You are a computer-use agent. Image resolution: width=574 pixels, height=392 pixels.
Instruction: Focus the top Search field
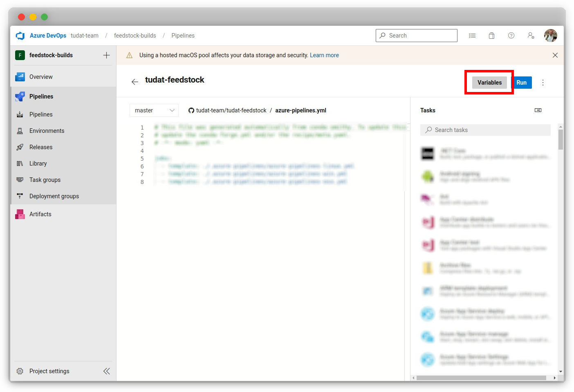[416, 36]
